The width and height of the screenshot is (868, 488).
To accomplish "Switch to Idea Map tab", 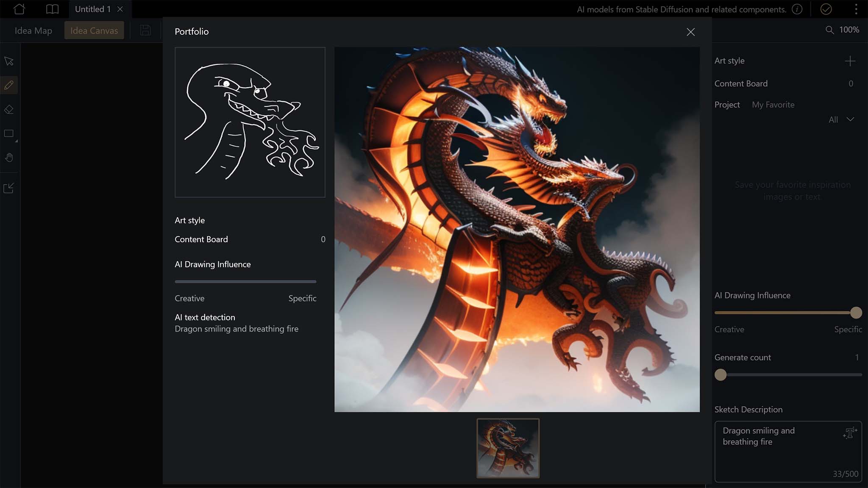I will (33, 30).
